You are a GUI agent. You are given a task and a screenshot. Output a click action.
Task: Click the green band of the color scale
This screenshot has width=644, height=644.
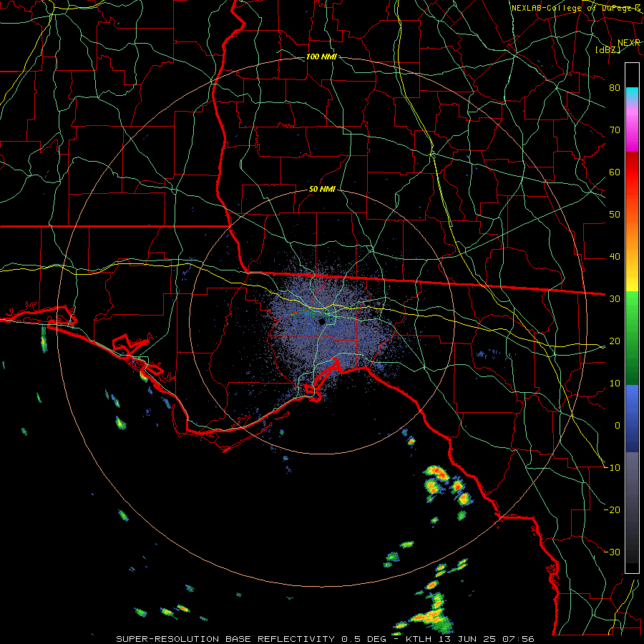pyautogui.click(x=632, y=338)
